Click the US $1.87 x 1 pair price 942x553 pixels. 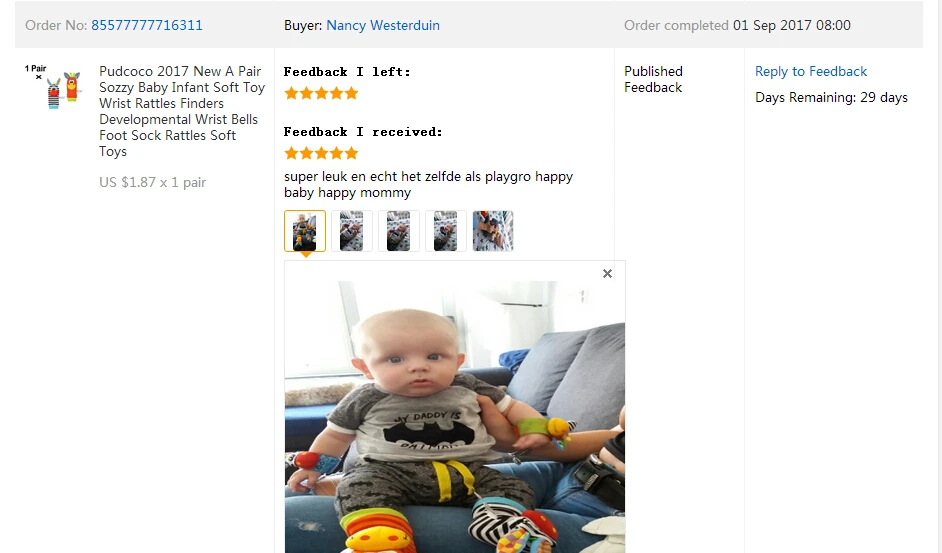tap(153, 182)
